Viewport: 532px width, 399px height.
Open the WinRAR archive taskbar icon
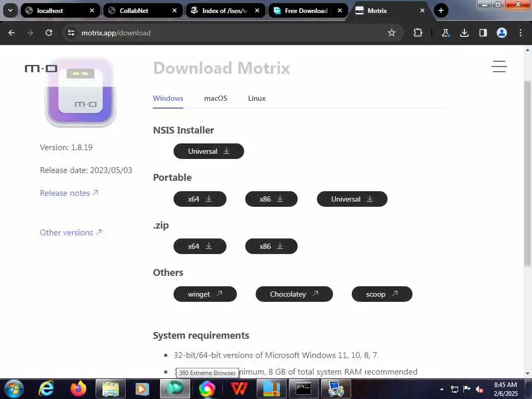[x=271, y=389]
